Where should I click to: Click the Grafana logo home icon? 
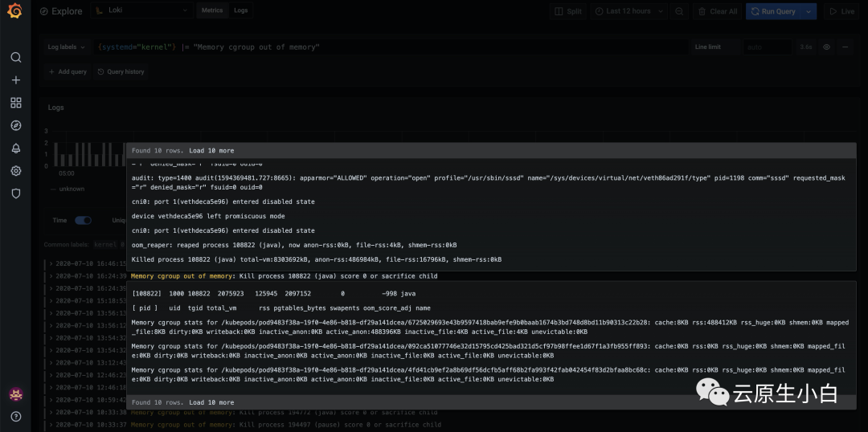[x=15, y=11]
